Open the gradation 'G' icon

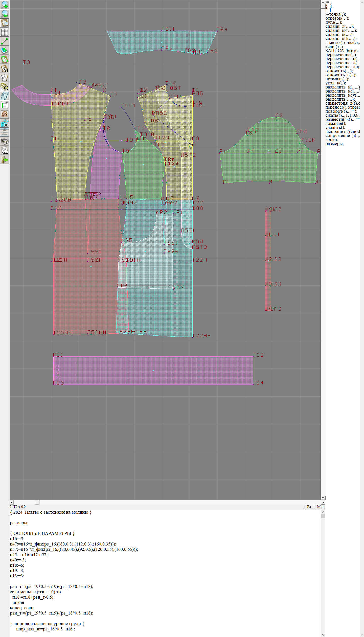coord(5,87)
